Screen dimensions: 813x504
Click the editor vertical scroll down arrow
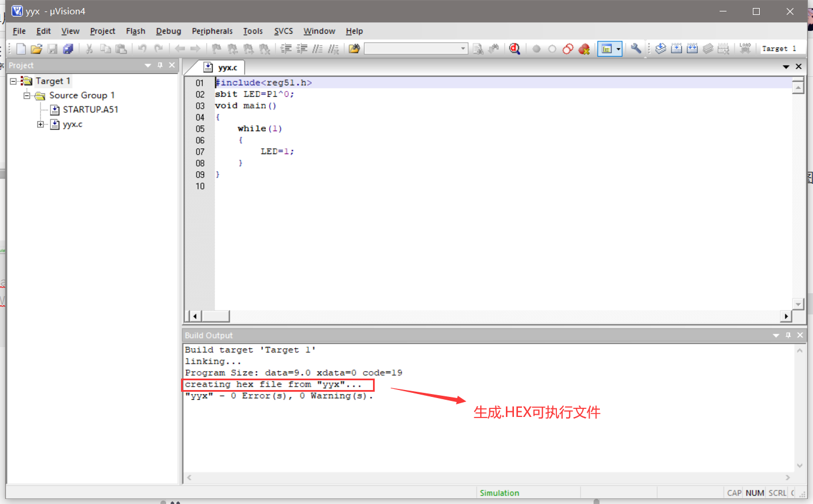coord(798,304)
